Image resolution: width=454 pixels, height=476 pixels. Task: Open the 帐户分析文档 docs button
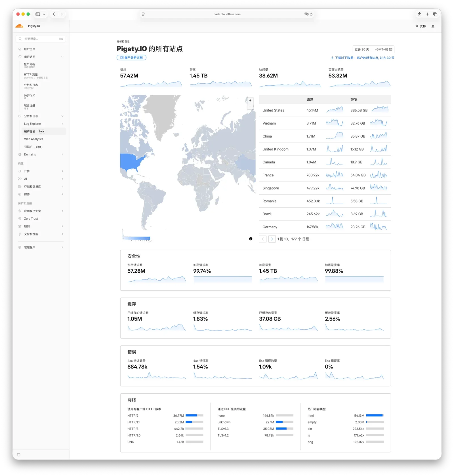click(131, 58)
